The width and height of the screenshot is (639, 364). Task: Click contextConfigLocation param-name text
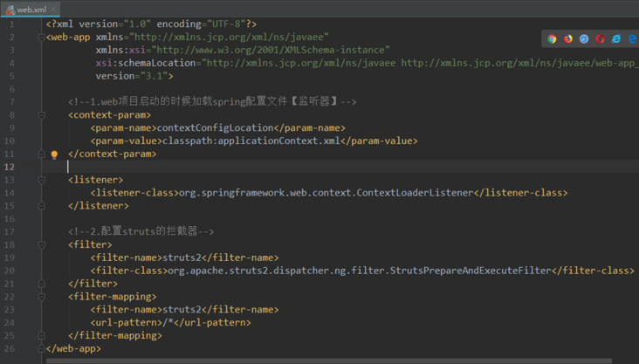click(215, 128)
